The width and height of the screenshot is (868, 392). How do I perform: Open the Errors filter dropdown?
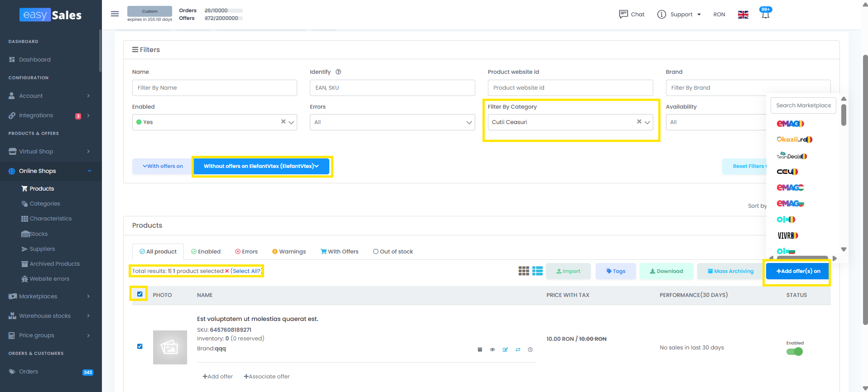(392, 122)
